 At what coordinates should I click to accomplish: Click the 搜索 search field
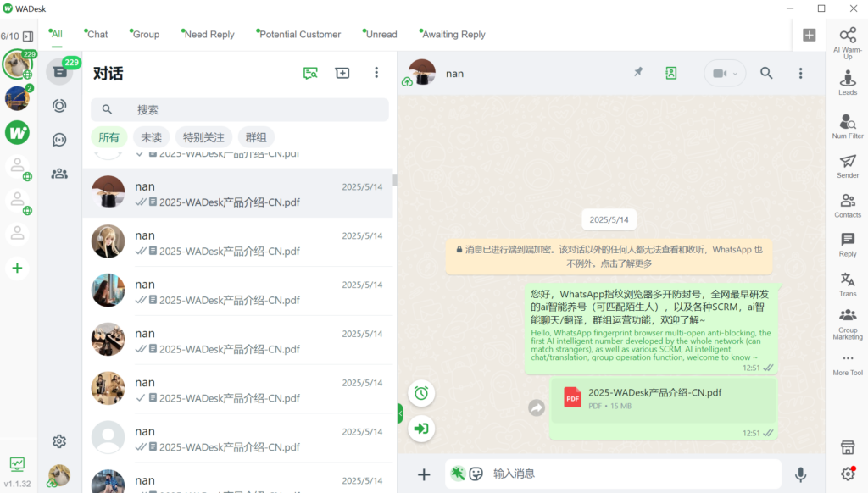coord(240,109)
